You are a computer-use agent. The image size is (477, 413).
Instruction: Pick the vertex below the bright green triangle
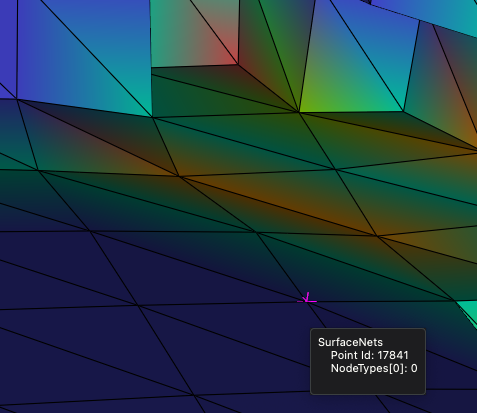298,112
